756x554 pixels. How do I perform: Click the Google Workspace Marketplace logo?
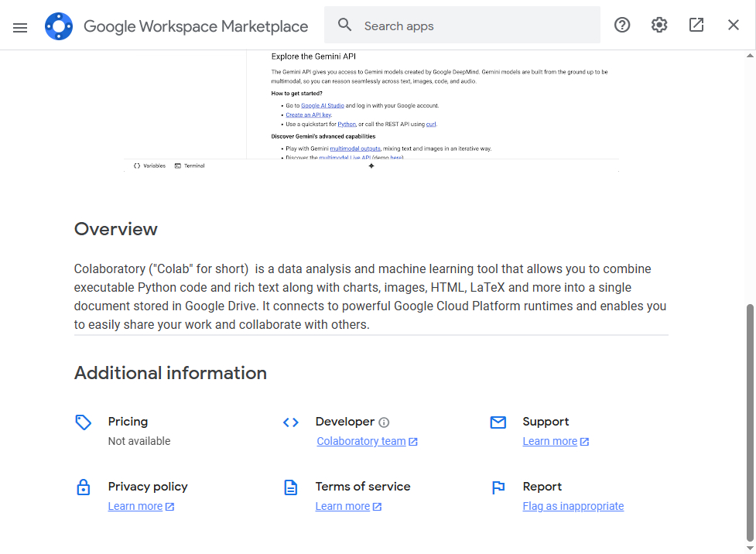point(59,26)
